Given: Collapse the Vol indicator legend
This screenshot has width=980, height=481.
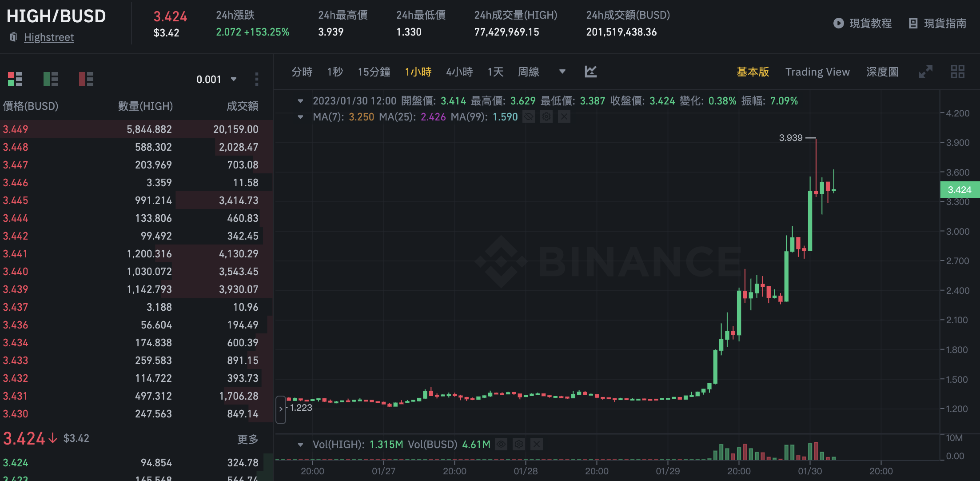Looking at the screenshot, I should [300, 444].
